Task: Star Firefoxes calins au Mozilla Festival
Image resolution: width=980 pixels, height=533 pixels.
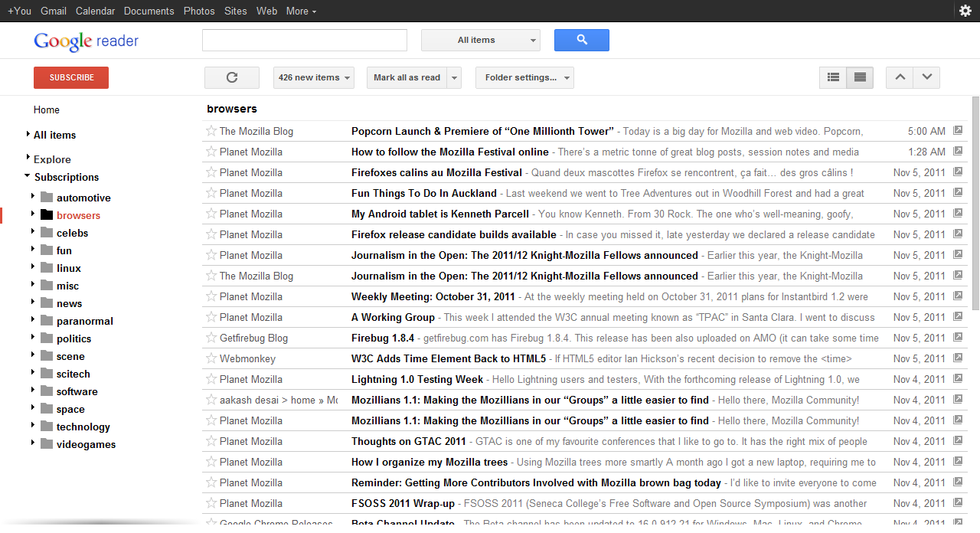Action: 211,172
